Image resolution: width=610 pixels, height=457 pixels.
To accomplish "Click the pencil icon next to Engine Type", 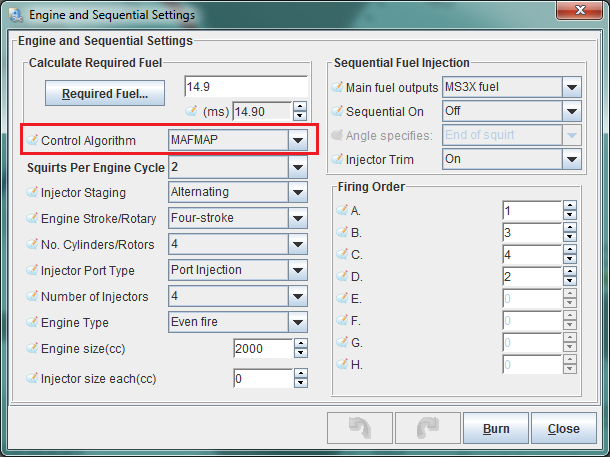I will point(33,323).
